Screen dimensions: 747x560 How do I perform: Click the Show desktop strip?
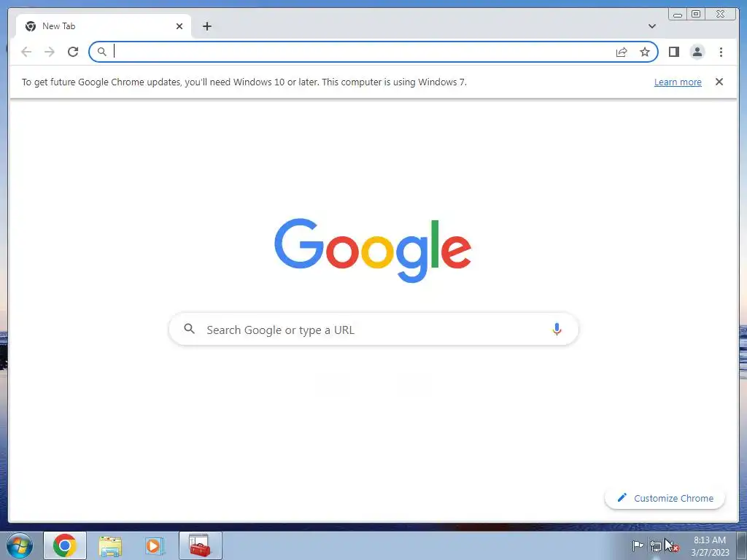click(x=742, y=545)
